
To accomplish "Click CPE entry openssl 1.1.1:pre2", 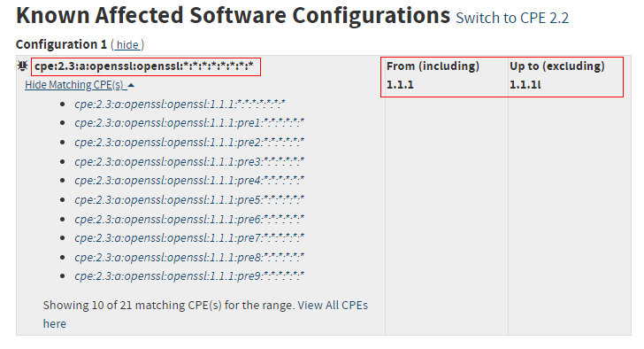I will pyautogui.click(x=189, y=143).
